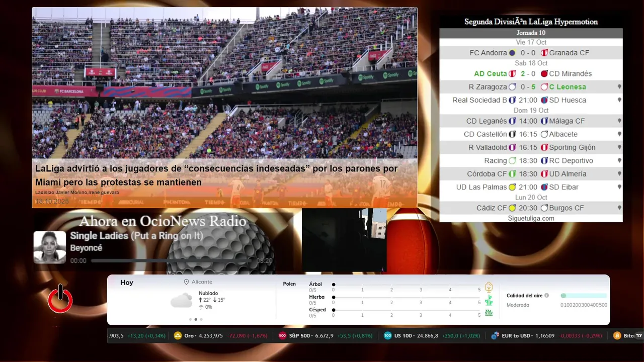Click the Segunda División LaLiga Hypermotion title
Image resolution: width=644 pixels, height=362 pixels.
point(531,22)
